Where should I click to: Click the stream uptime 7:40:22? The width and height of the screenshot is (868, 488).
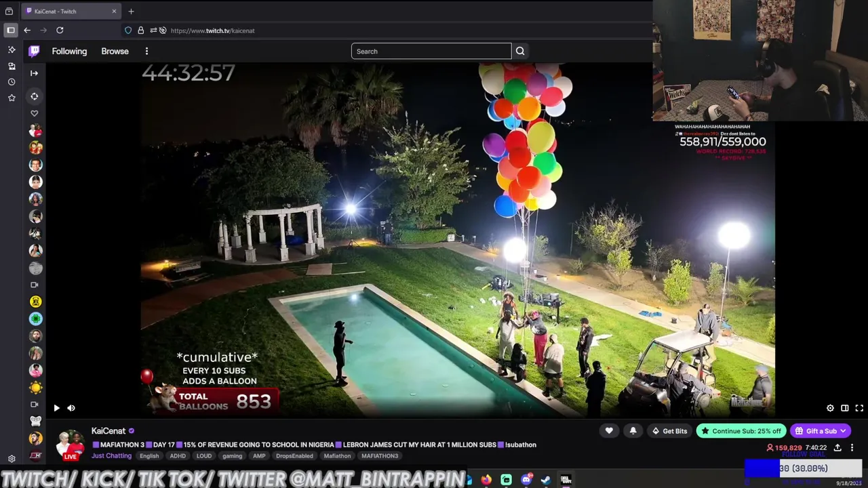[x=816, y=448]
